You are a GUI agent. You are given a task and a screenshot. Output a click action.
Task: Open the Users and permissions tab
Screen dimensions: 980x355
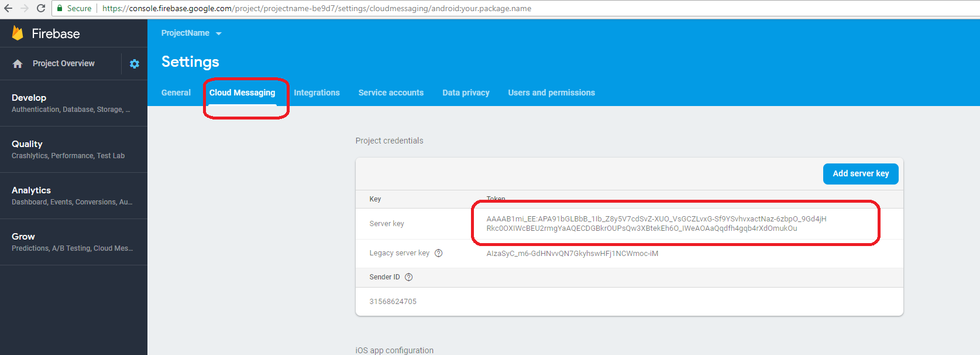point(551,93)
